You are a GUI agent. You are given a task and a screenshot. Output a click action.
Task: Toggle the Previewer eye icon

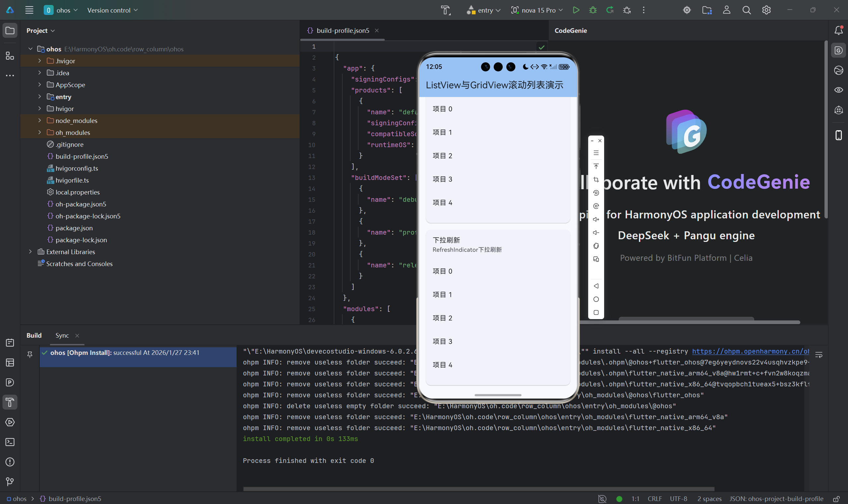(x=838, y=90)
